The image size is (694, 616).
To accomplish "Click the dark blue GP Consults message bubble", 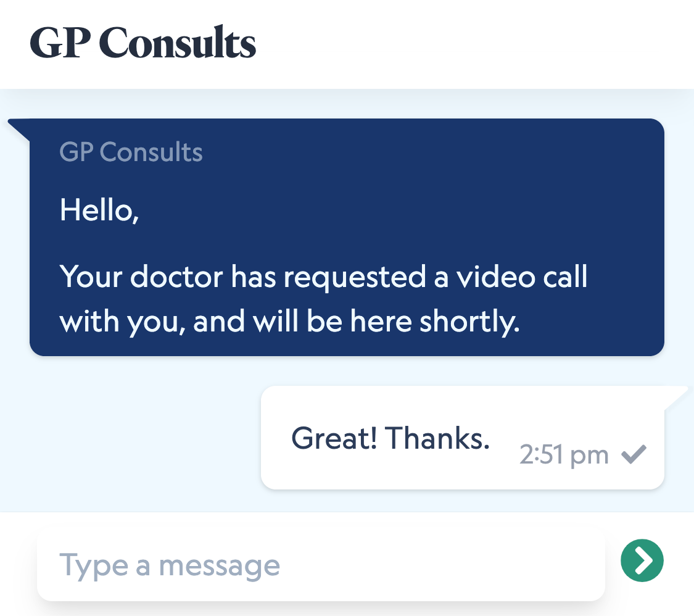I will point(345,236).
